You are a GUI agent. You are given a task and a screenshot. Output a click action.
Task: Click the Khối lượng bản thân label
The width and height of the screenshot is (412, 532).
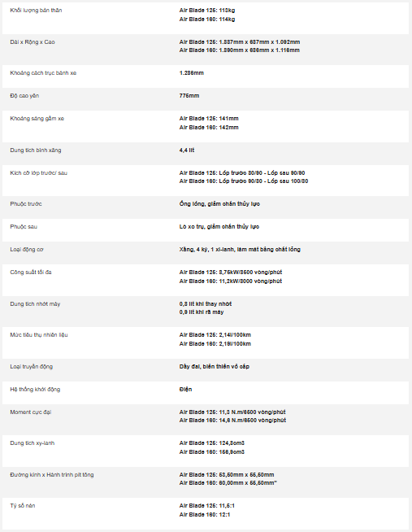point(36,11)
